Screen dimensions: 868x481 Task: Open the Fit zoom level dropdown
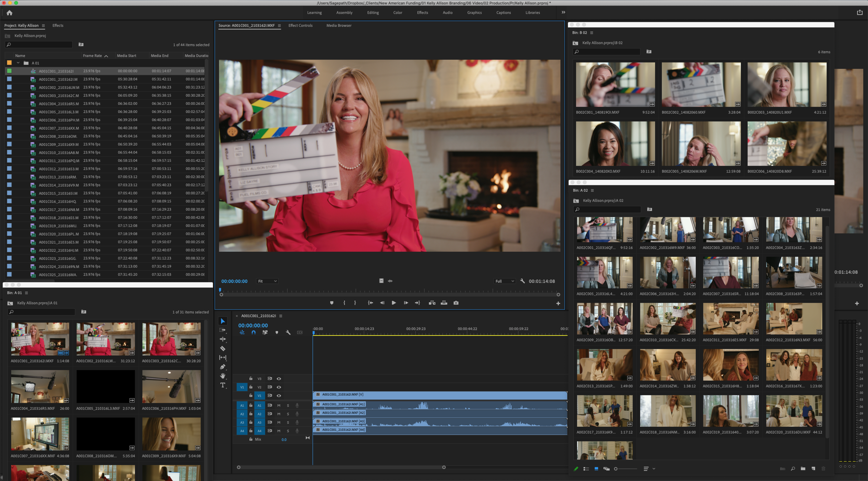click(x=267, y=281)
